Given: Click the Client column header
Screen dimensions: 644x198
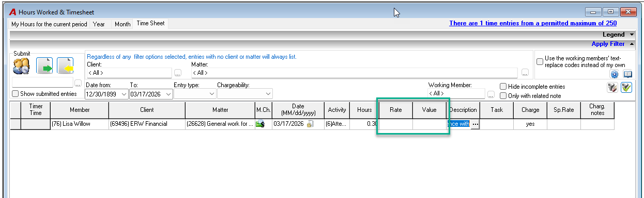Looking at the screenshot, I should point(147,110).
